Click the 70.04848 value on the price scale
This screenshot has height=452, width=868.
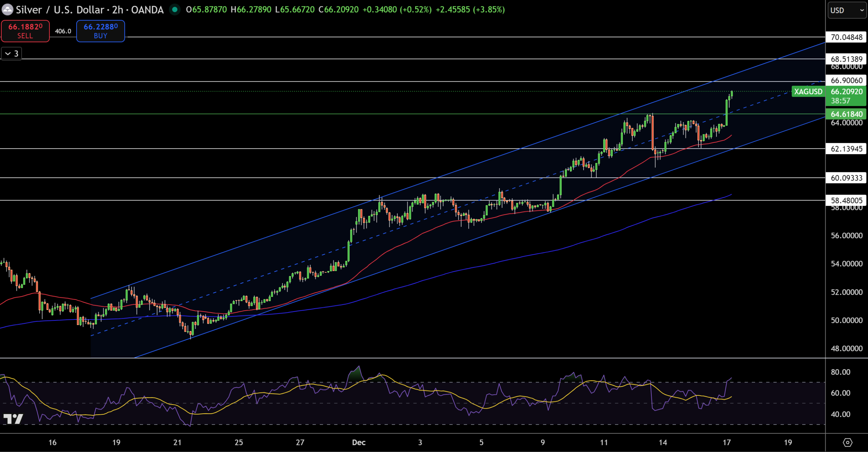pyautogui.click(x=846, y=38)
